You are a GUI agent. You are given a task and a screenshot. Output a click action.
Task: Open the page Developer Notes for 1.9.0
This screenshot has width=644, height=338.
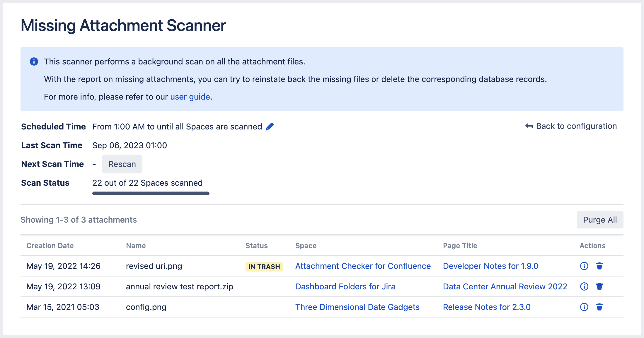coord(490,266)
